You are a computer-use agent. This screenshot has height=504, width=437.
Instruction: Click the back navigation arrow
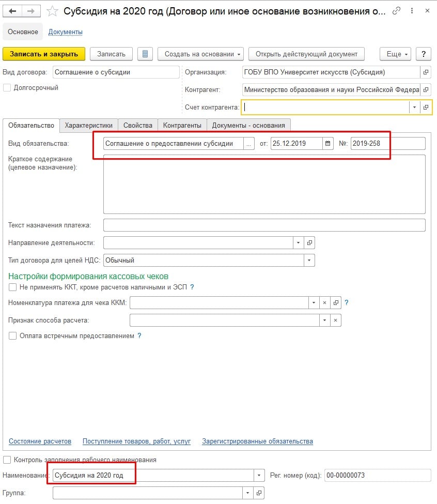point(12,11)
